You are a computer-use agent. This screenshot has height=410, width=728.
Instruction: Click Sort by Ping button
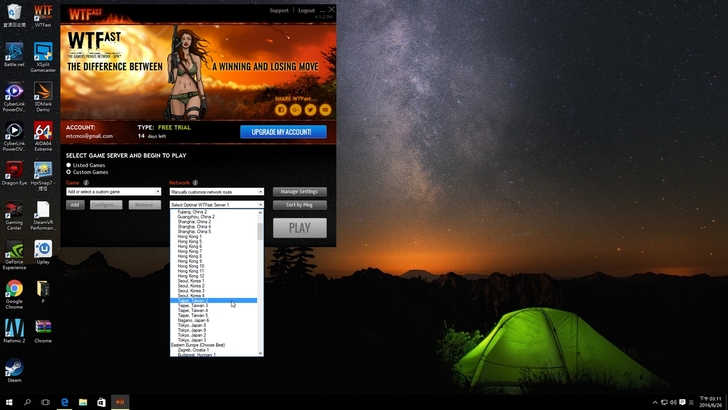(x=300, y=205)
